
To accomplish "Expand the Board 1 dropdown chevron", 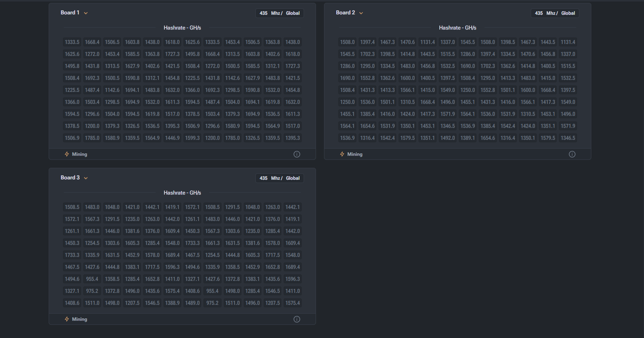I will point(86,13).
